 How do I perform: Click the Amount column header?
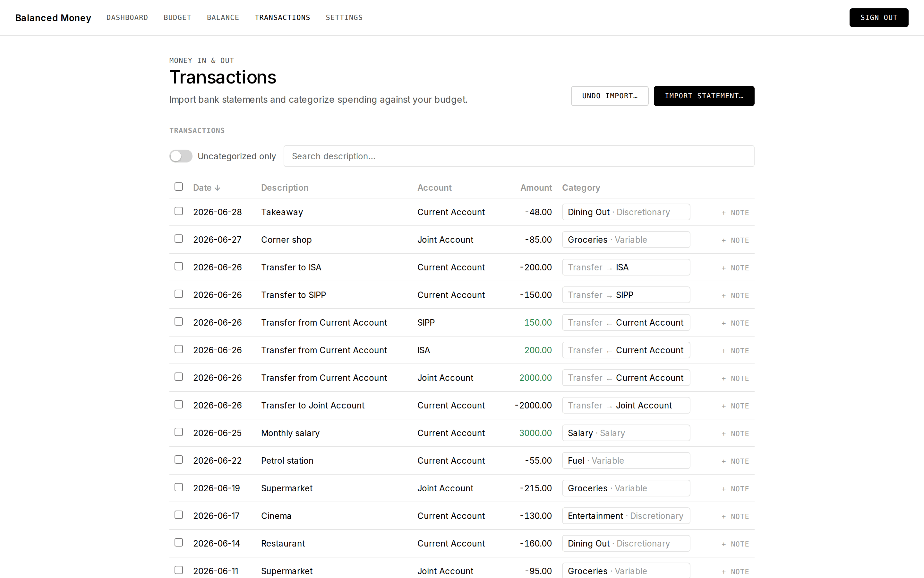pyautogui.click(x=536, y=188)
